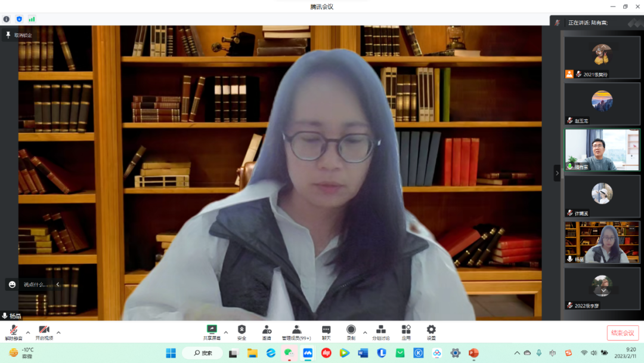Open the 安全 security menu
The width and height of the screenshot is (644, 363).
coord(241,332)
